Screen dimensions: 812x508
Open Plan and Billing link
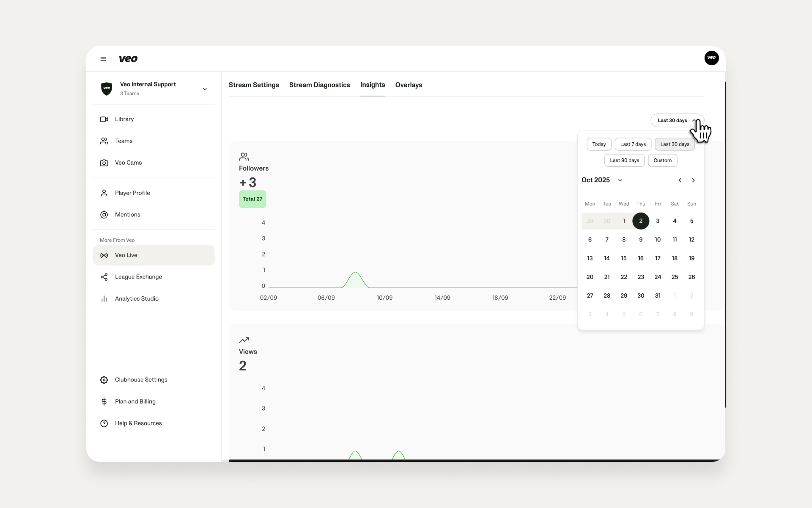coord(154,401)
